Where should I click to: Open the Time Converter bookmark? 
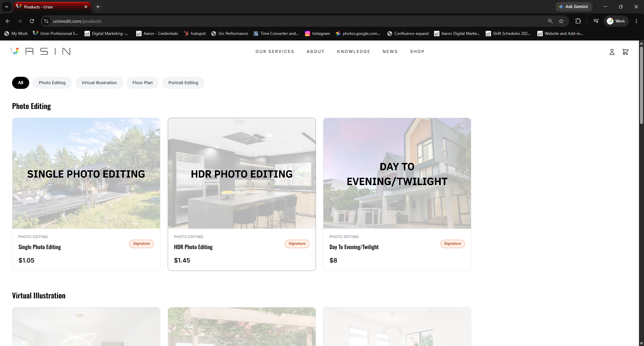[276, 34]
